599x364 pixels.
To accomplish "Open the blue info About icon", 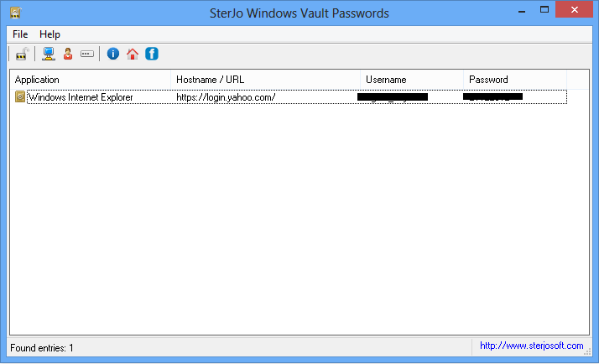I will click(113, 55).
